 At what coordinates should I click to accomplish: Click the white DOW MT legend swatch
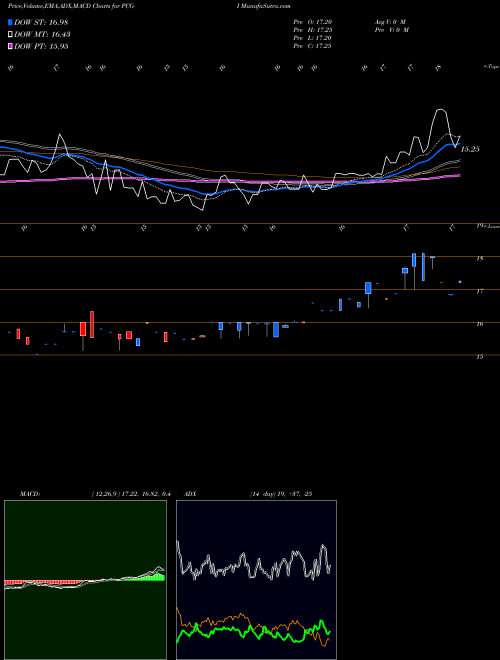tap(11, 35)
